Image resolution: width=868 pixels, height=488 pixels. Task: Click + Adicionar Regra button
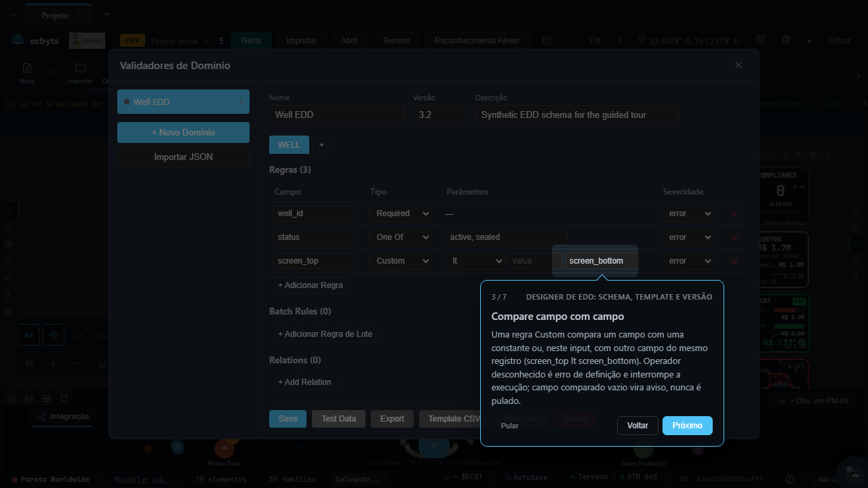point(311,285)
